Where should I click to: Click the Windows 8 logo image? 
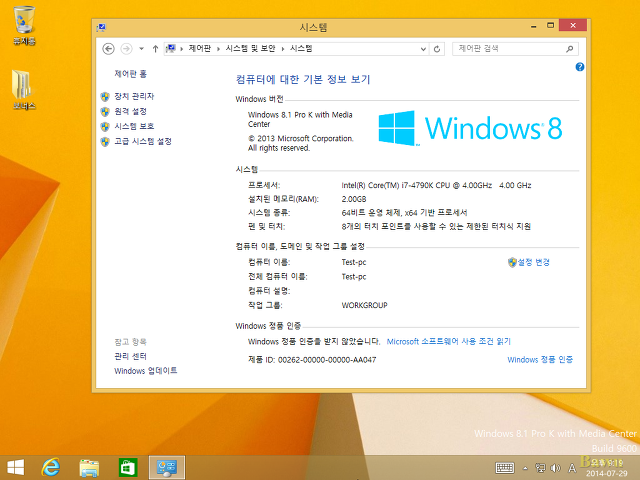tap(470, 128)
